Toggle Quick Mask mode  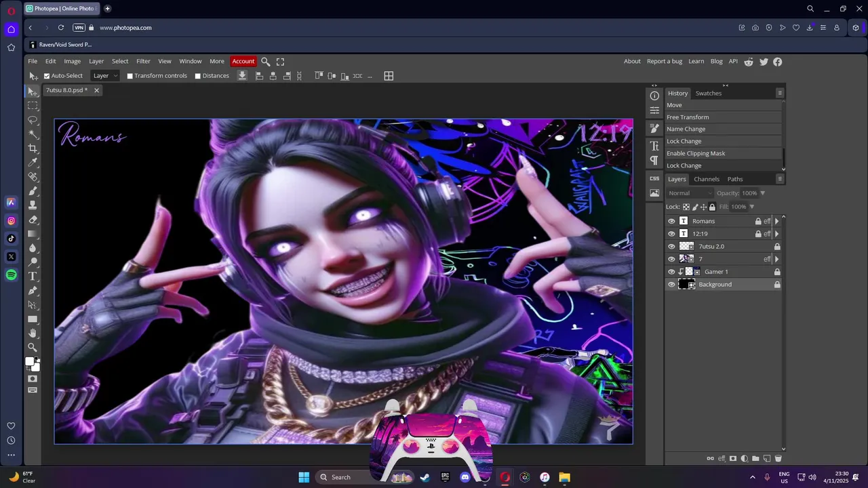[x=33, y=379]
